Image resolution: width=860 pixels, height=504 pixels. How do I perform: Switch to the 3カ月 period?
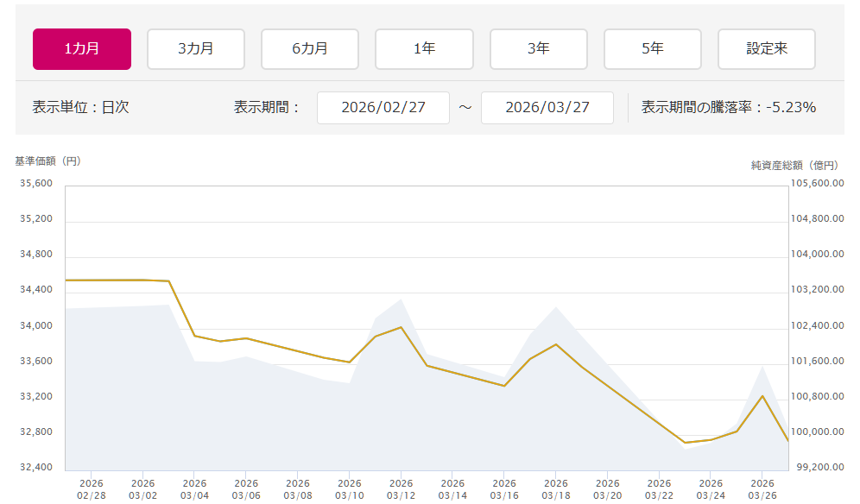click(x=196, y=49)
